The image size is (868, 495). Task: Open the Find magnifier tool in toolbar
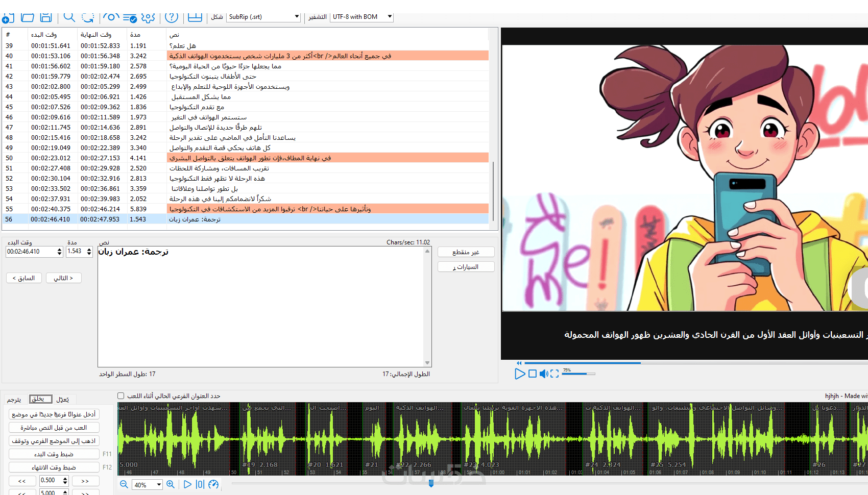click(x=69, y=17)
